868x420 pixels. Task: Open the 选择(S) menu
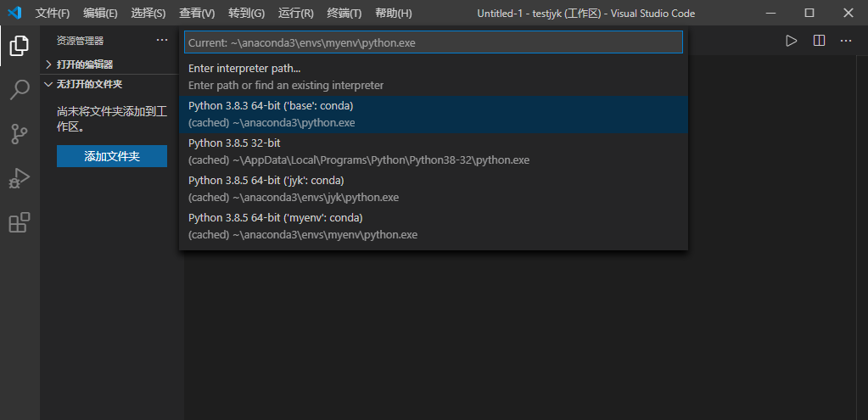(148, 13)
